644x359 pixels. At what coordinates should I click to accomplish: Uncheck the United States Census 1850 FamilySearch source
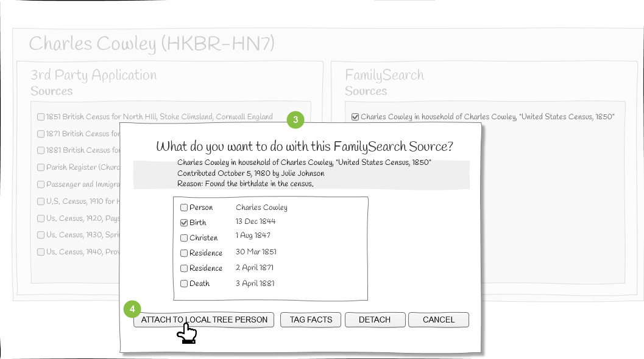point(355,117)
